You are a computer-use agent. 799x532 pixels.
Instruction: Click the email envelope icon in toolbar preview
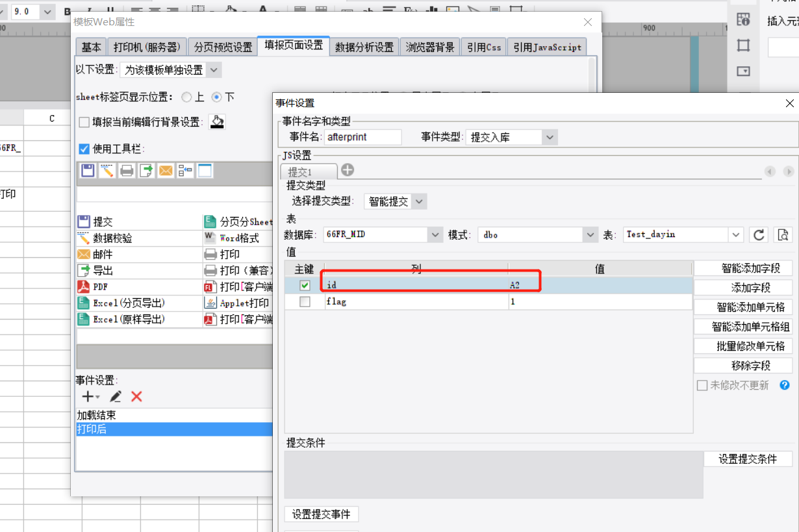click(x=166, y=171)
